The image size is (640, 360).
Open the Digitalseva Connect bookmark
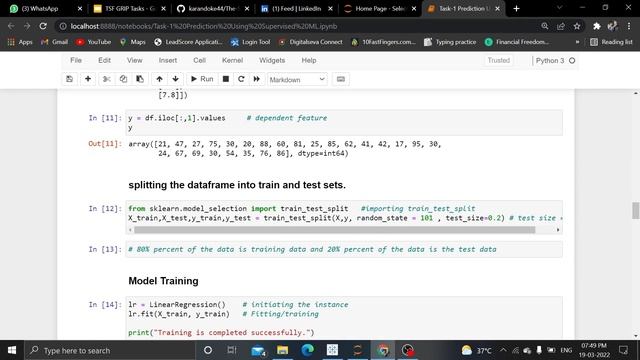(311, 42)
